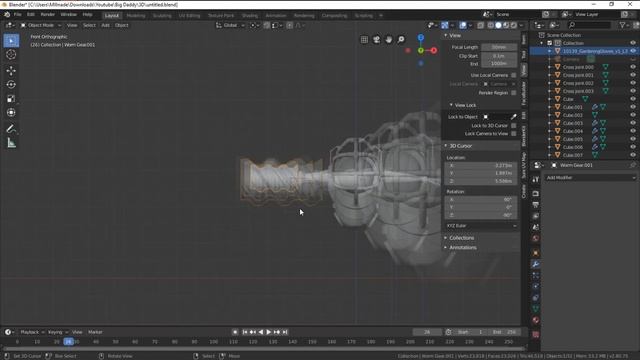Click the timeline Marker menu

pos(95,332)
